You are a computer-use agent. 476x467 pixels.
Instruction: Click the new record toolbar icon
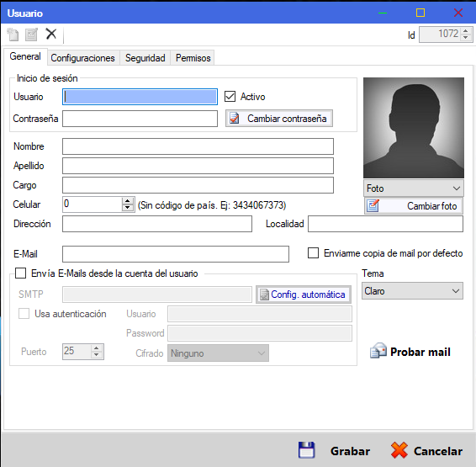[x=13, y=34]
